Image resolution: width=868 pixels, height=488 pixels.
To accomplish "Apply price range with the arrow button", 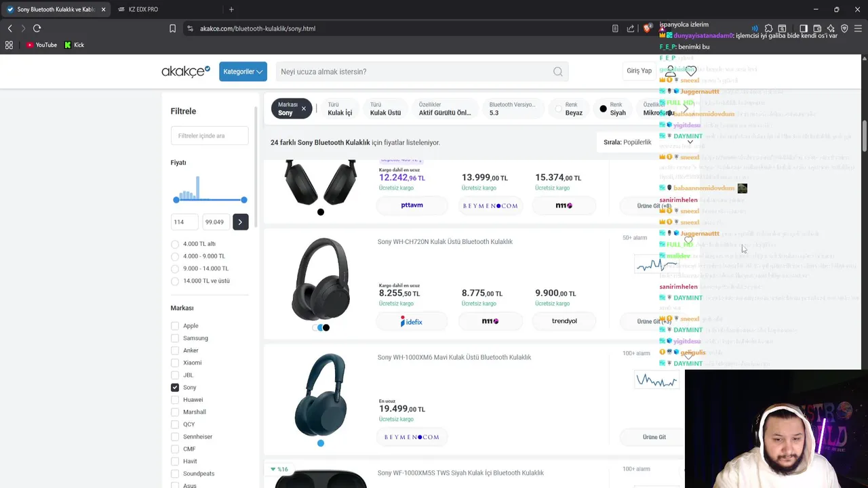I will click(240, 222).
